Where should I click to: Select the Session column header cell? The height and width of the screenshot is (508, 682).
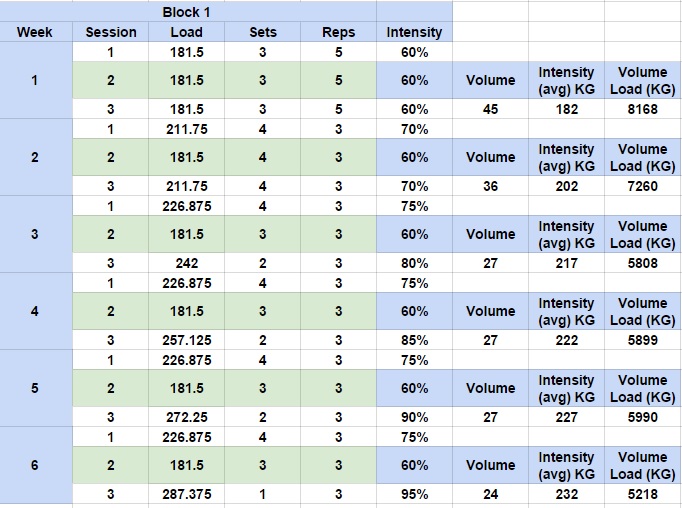[111, 32]
